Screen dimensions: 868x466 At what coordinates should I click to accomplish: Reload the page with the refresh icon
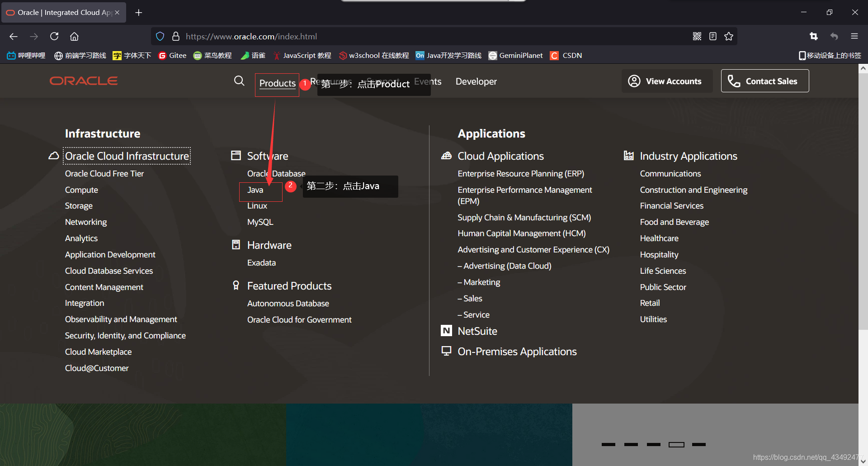54,36
